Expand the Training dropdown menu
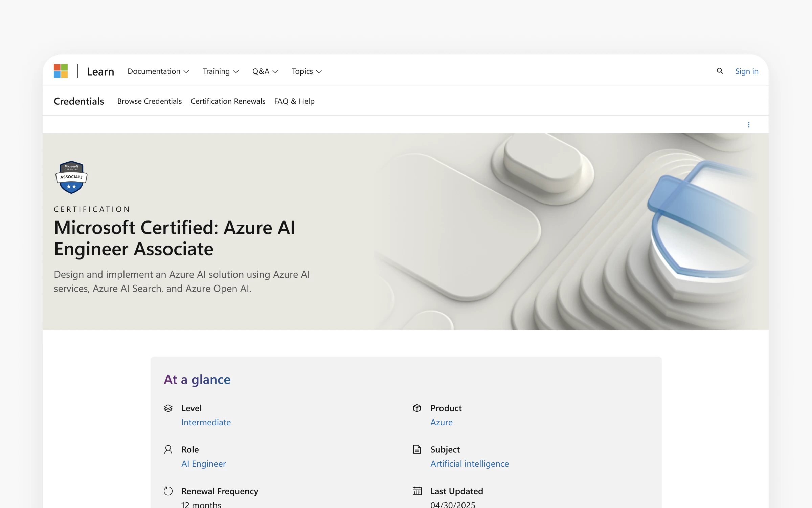Image resolution: width=812 pixels, height=508 pixels. point(221,71)
